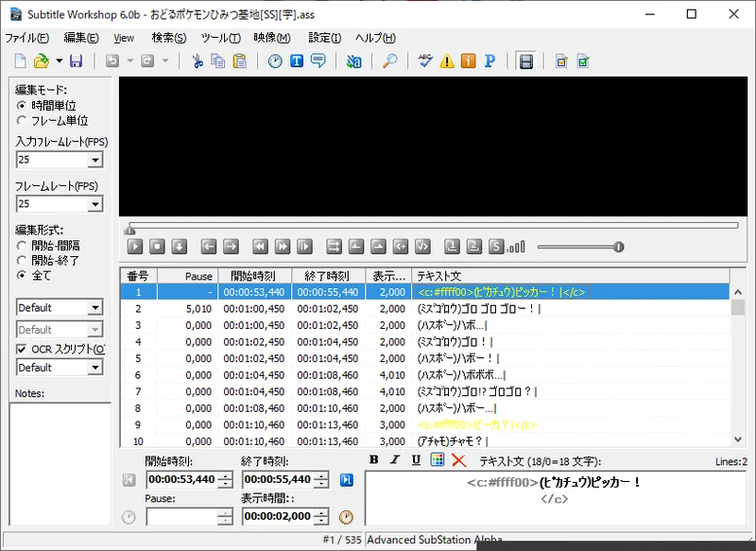Toggle the film strip video preview icon
Viewport: 756px width, 551px height.
point(526,61)
